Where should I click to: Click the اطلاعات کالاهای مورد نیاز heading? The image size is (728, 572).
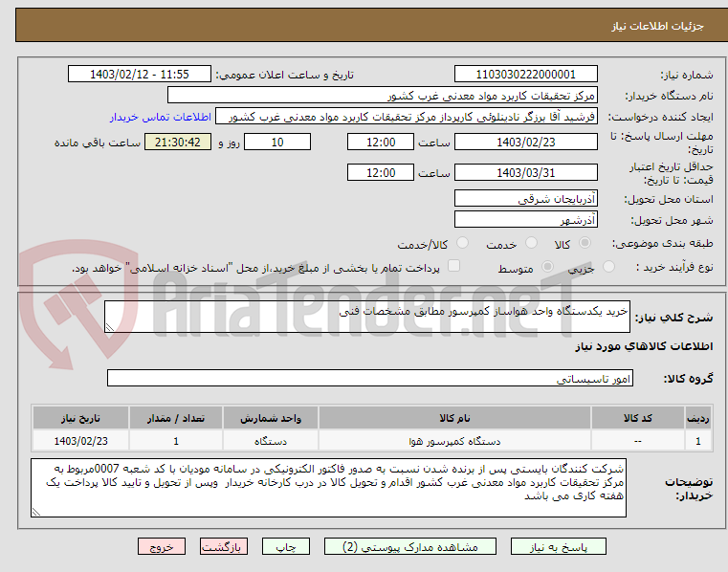[x=644, y=346]
